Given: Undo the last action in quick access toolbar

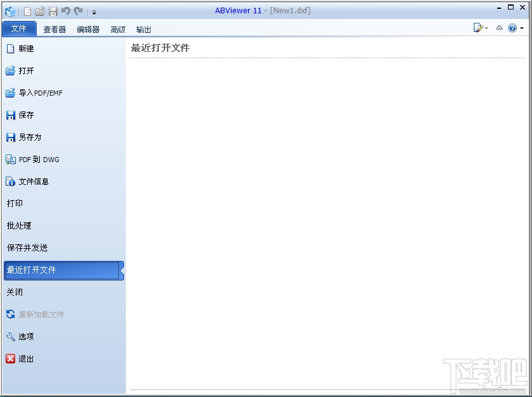Looking at the screenshot, I should click(66, 11).
